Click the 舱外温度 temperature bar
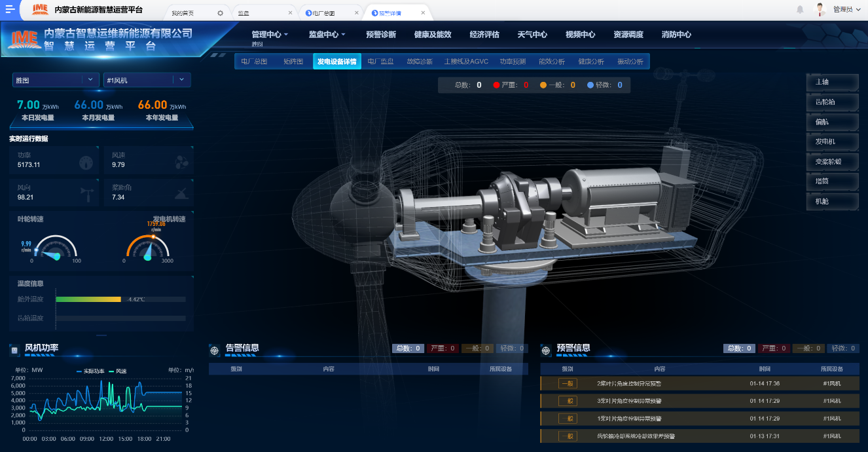The height and width of the screenshot is (452, 868). [88, 299]
